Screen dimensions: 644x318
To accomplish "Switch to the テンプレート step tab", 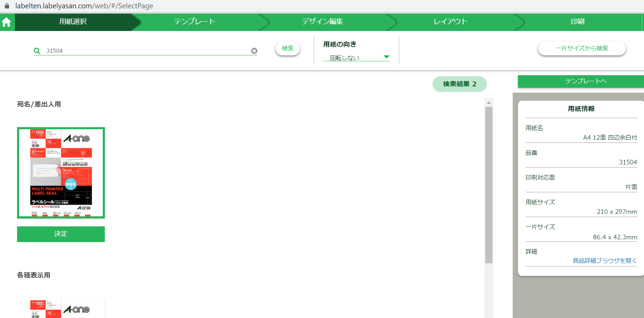I will pos(195,22).
